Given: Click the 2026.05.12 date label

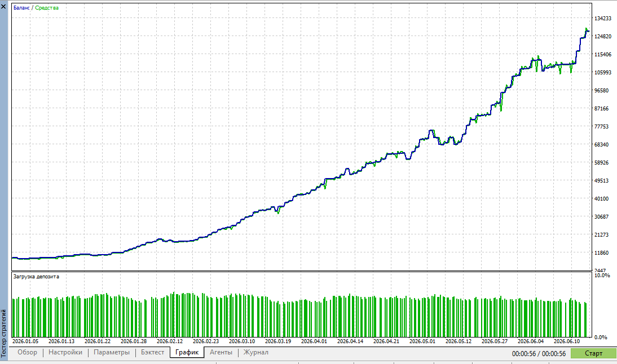Looking at the screenshot, I should click(x=459, y=341).
